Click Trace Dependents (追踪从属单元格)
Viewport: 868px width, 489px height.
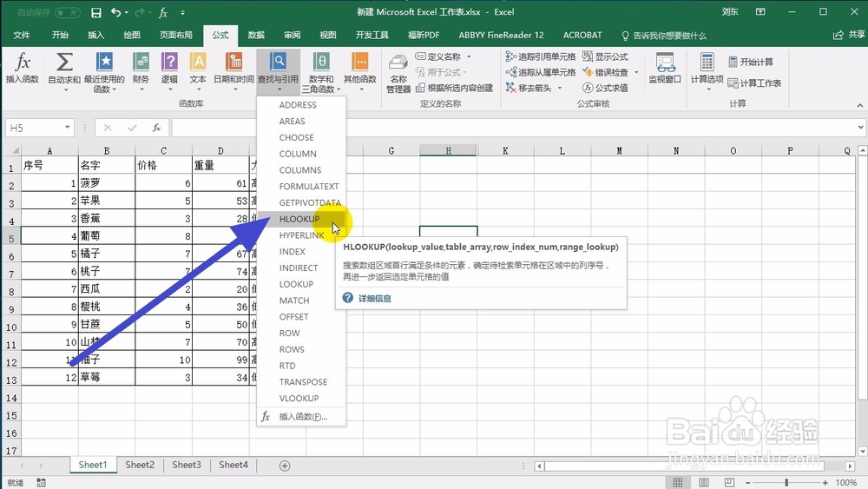coord(540,72)
